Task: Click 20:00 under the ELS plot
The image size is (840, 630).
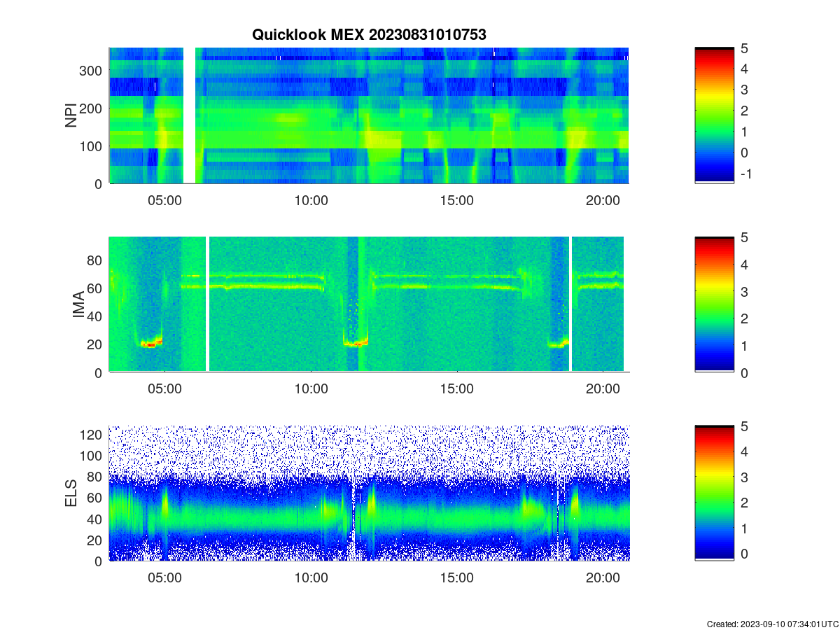Action: click(x=603, y=578)
